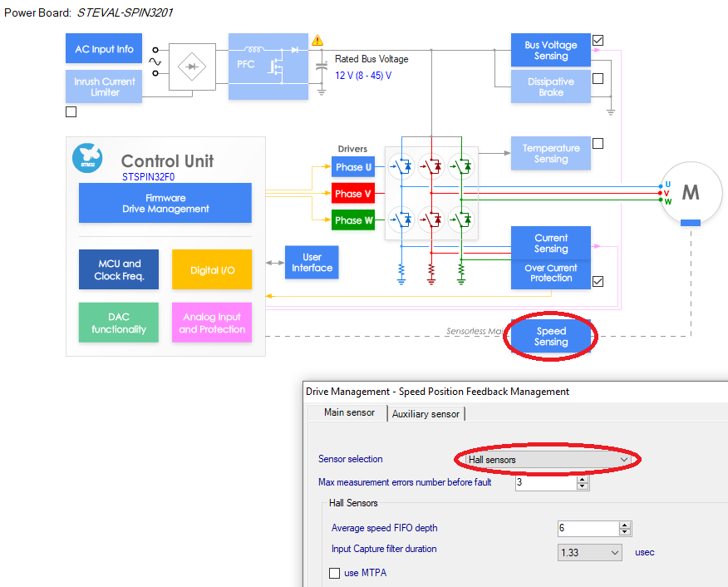Click the bus capacitor symbol
Image resolution: width=728 pixels, height=587 pixels.
coord(322,67)
